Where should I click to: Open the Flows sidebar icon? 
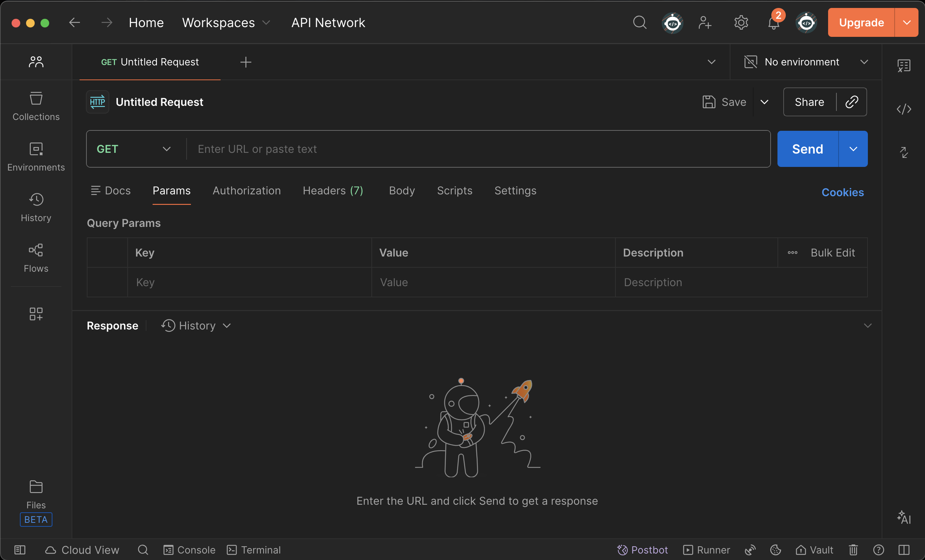coord(36,258)
